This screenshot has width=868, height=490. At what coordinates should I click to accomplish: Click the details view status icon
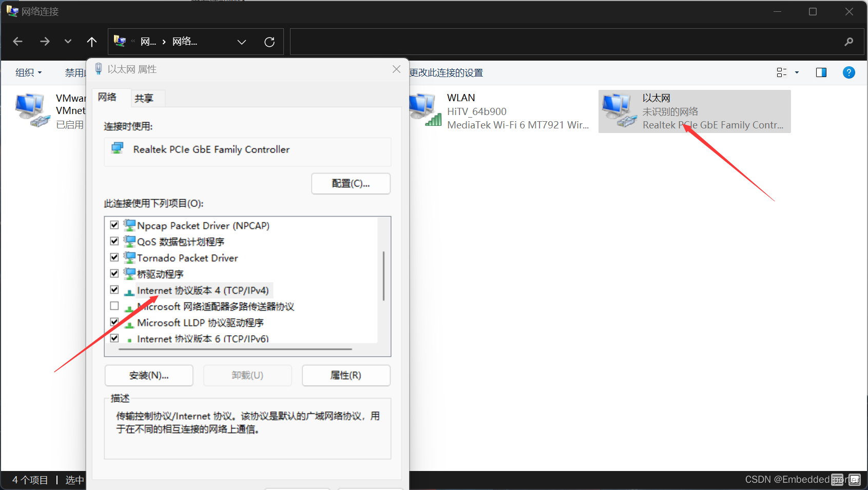click(837, 480)
